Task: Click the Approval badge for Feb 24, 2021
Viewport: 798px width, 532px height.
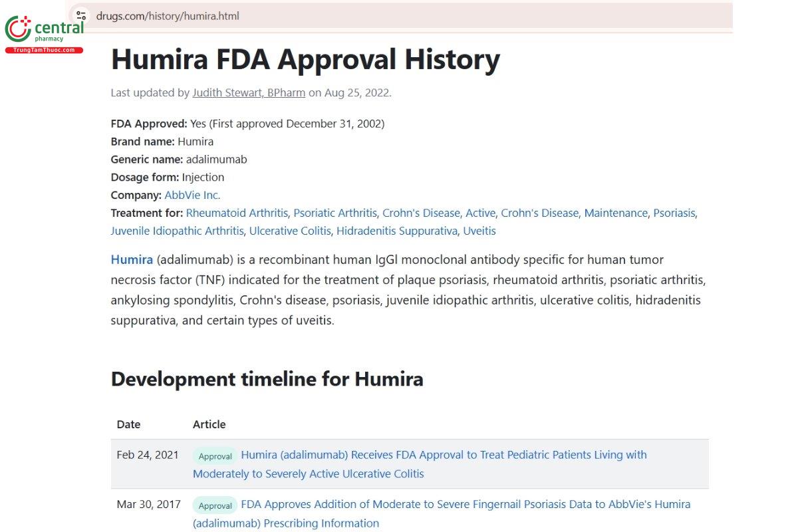Action: click(215, 456)
